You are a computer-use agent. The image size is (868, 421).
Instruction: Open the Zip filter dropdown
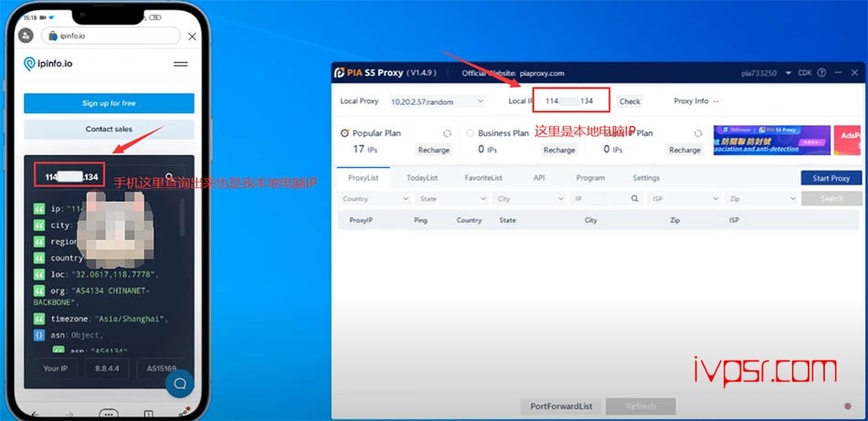click(x=762, y=198)
